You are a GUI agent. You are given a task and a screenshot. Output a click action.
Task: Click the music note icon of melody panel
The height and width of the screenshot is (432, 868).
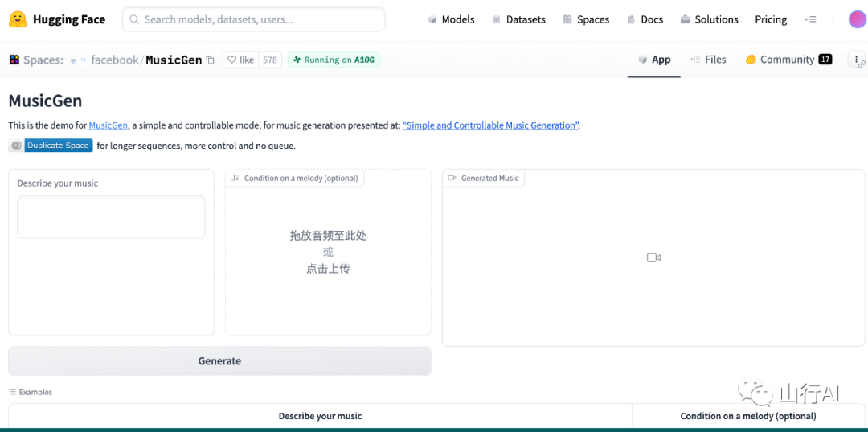(235, 179)
